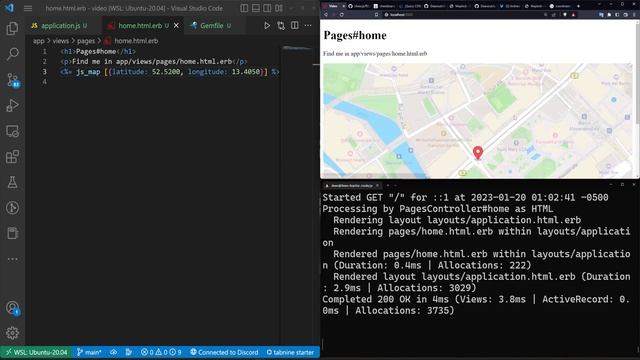Open the Run and Debug view
Image resolution: width=640 pixels, height=360 pixels.
pos(12,105)
